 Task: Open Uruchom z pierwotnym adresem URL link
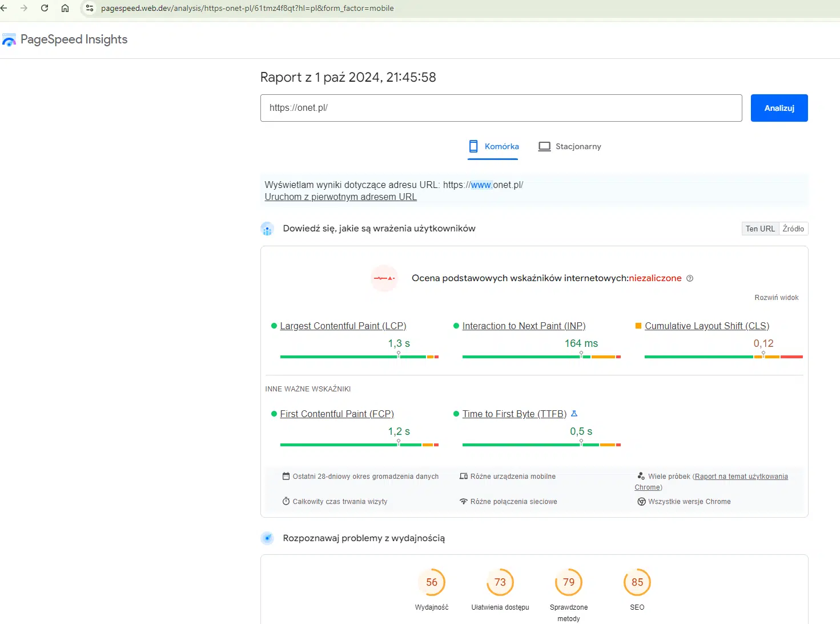click(x=341, y=197)
